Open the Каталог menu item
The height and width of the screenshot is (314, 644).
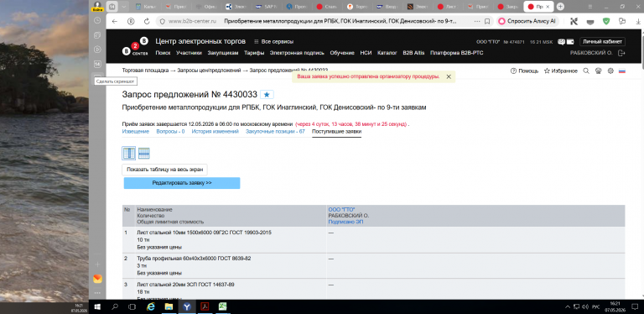tap(387, 53)
